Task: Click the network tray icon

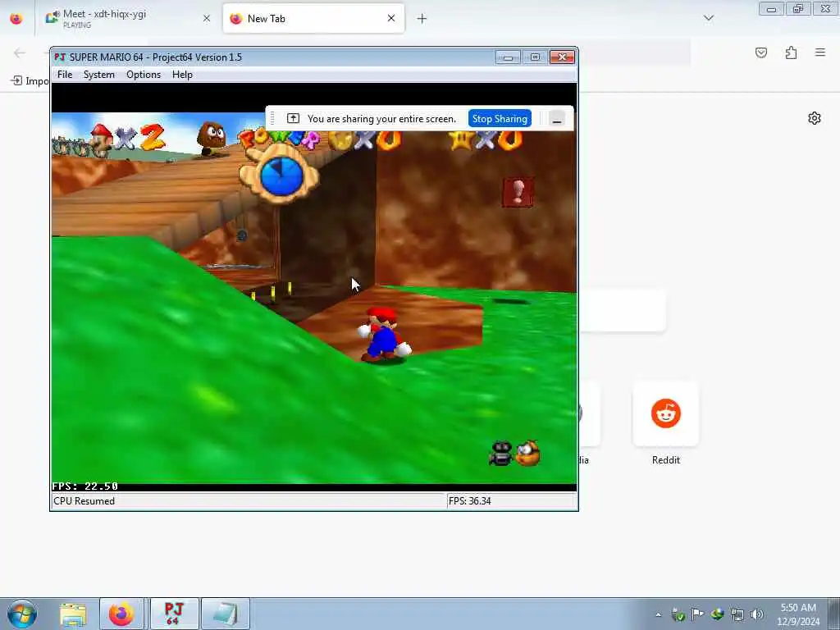Action: 737,614
